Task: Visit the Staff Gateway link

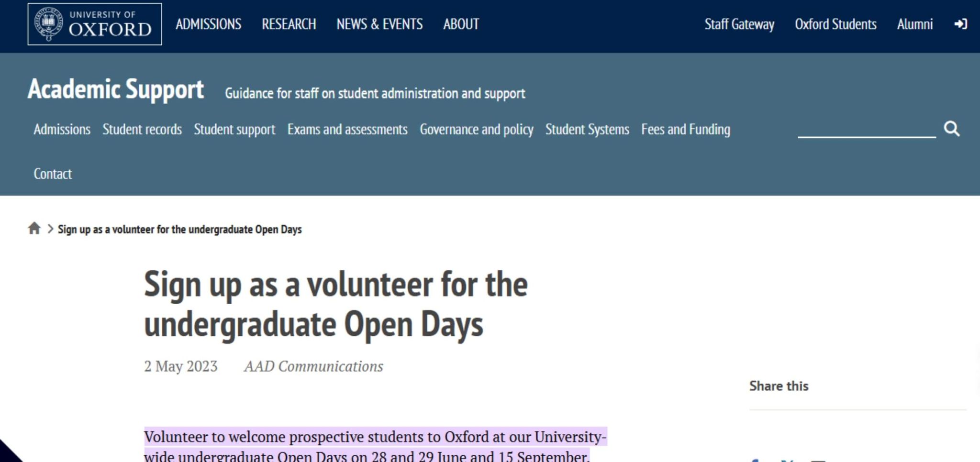Action: click(739, 24)
